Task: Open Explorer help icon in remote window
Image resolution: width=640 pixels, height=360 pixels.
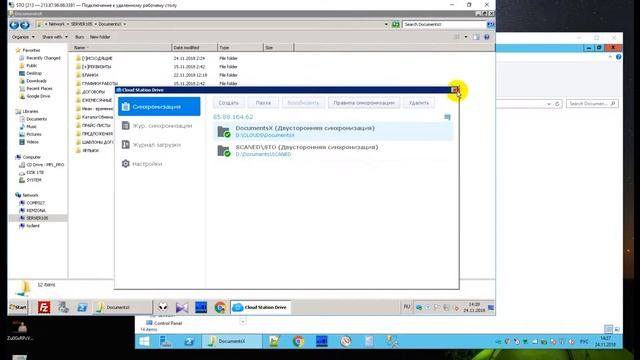Action: [x=487, y=37]
